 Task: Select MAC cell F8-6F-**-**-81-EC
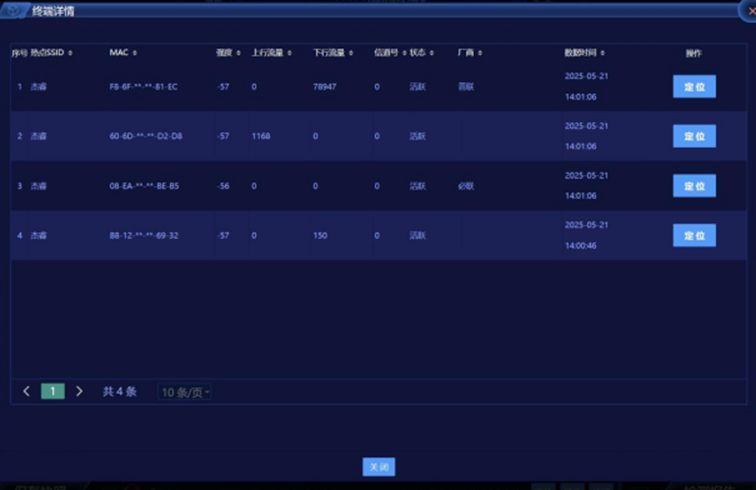(144, 87)
